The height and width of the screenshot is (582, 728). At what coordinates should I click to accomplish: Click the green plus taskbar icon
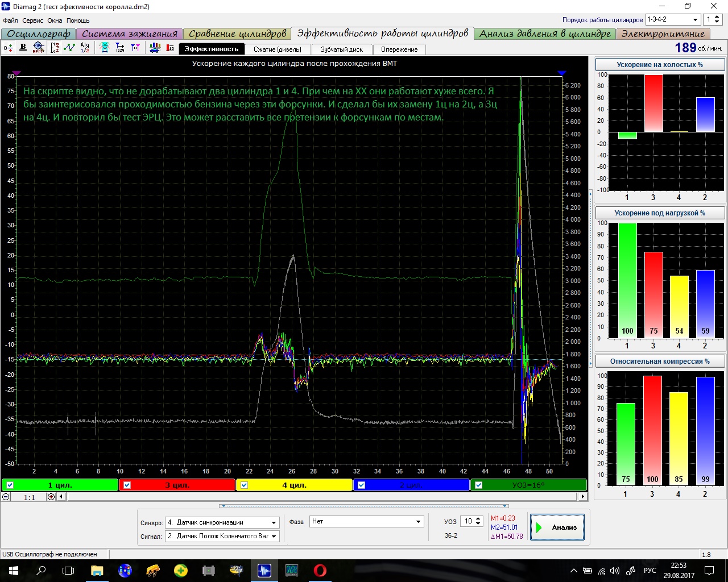click(x=181, y=571)
